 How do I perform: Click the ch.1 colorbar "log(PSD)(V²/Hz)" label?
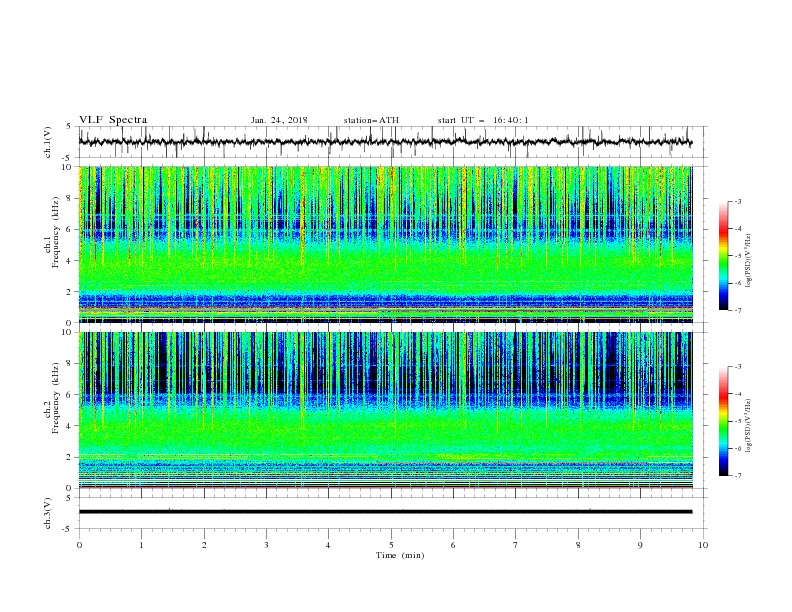[x=749, y=261]
